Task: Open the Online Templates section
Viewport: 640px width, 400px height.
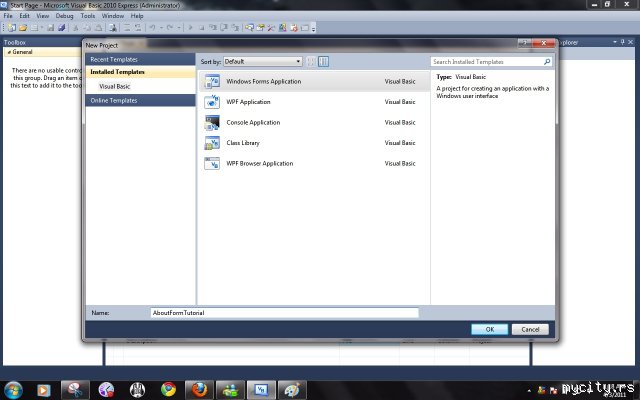Action: tap(140, 100)
